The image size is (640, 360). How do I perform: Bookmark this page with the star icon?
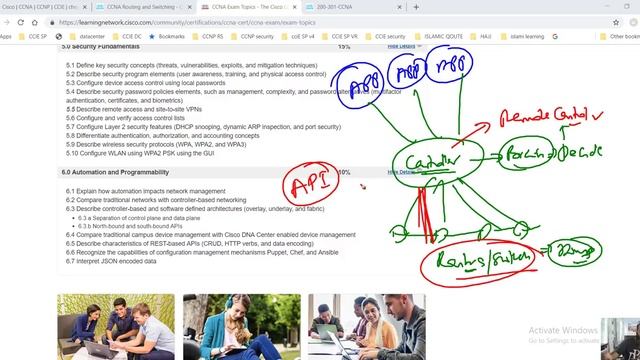point(616,22)
